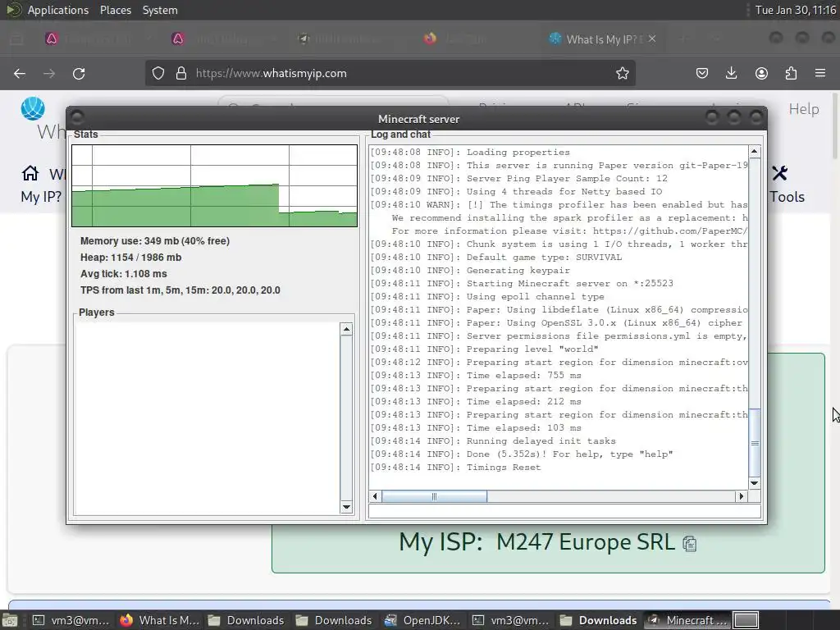Click the Minecraft server window title bar
Screen dimensions: 840x630
(418, 119)
